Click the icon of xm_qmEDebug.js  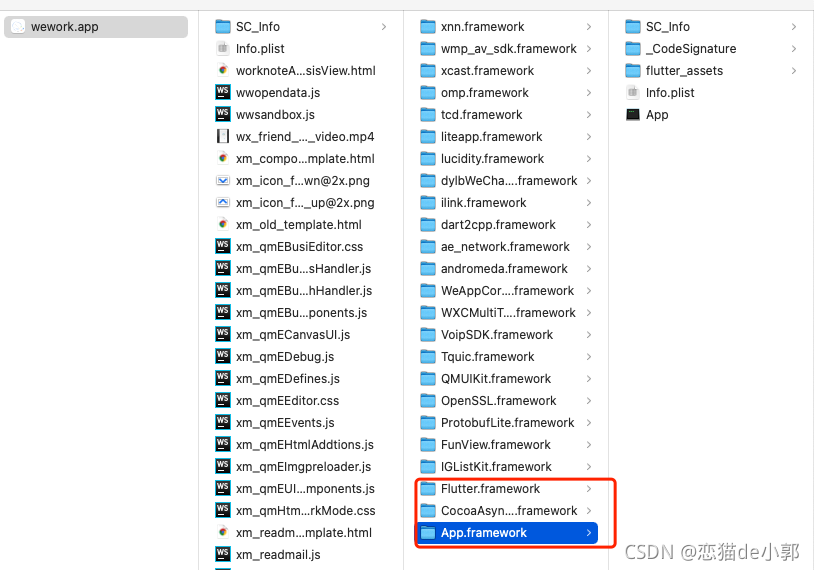[x=223, y=357]
